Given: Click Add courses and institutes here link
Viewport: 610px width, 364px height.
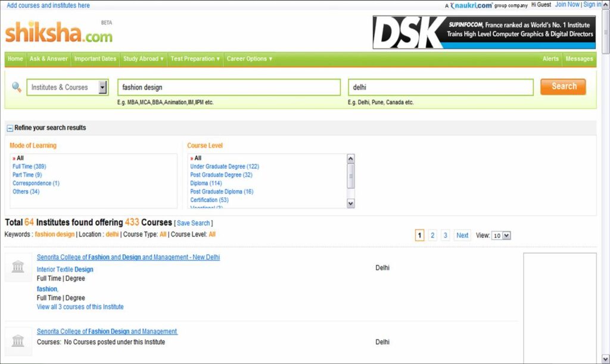Looking at the screenshot, I should (x=48, y=5).
